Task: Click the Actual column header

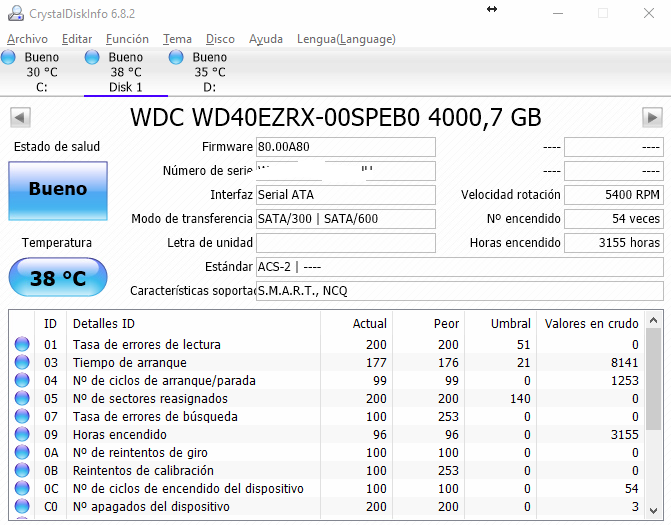Action: [356, 323]
